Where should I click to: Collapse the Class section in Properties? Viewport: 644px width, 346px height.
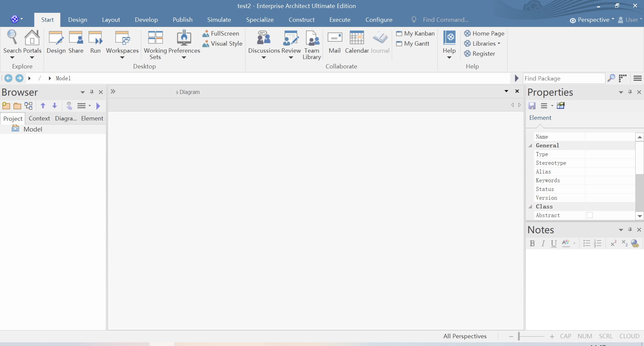[x=530, y=207]
